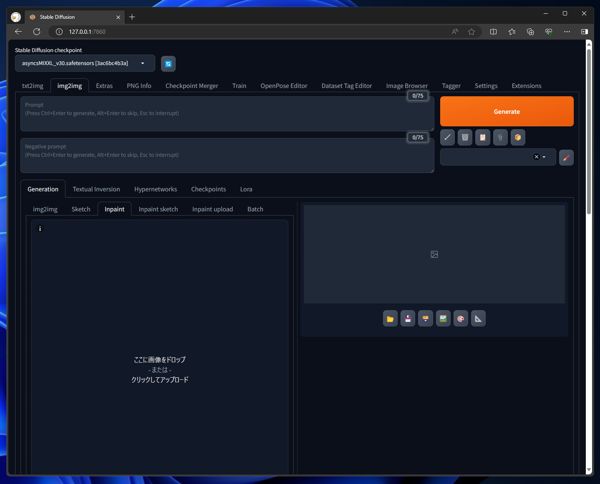Open the Dataset Tag Editor tab
Viewport: 600px width, 484px height.
tap(347, 86)
